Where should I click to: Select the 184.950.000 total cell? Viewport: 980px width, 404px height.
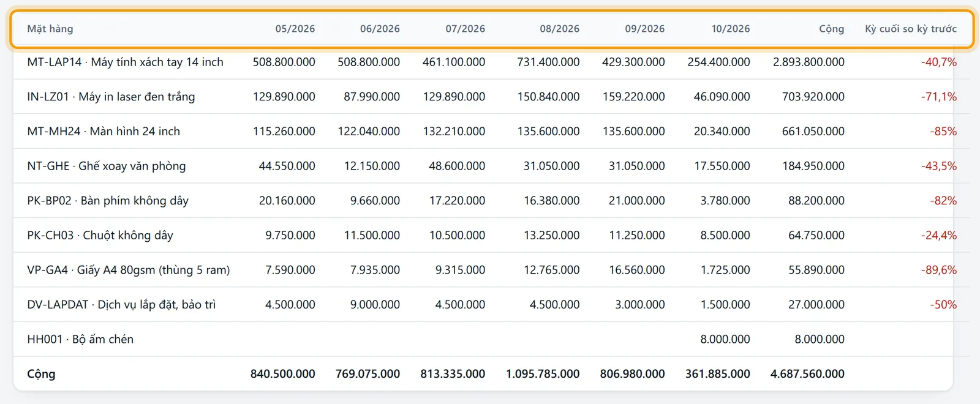tap(813, 166)
